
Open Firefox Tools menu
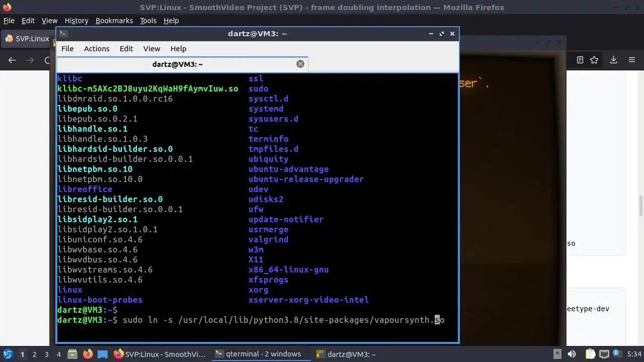[x=148, y=21]
